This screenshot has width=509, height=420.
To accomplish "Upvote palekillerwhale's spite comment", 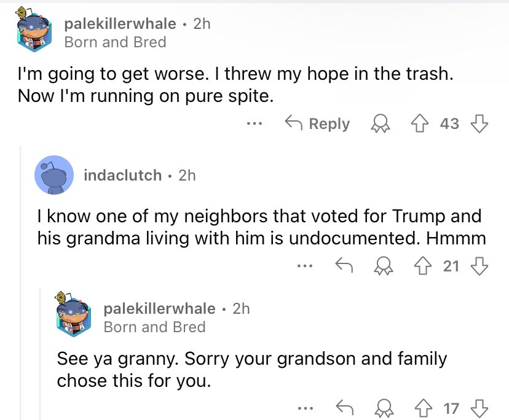I will coord(420,123).
